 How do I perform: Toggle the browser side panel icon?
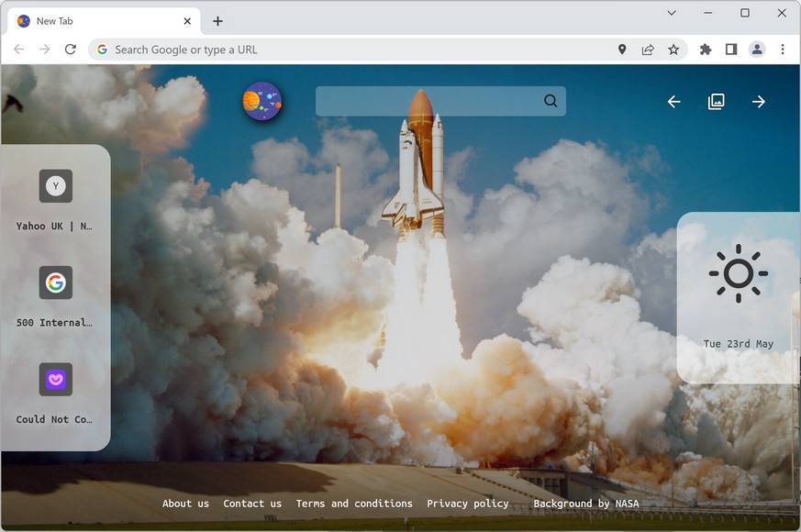pos(730,50)
